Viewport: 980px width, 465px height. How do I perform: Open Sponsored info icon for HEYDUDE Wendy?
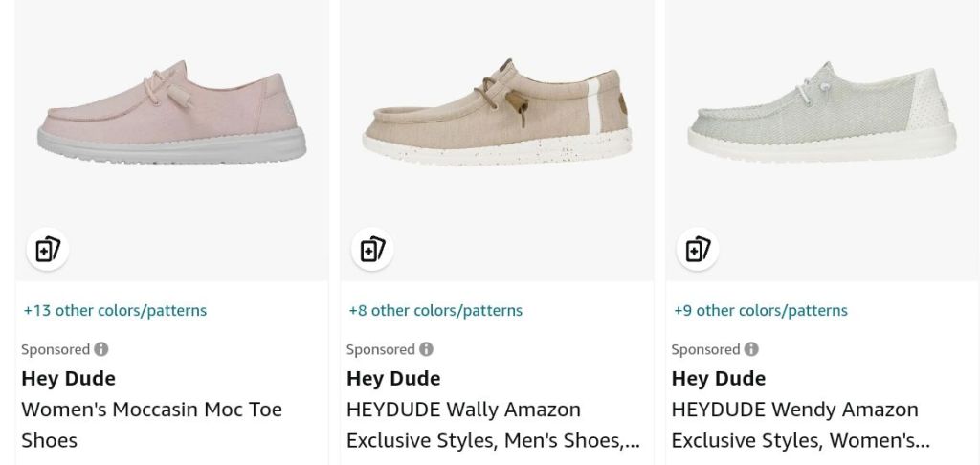pos(752,349)
